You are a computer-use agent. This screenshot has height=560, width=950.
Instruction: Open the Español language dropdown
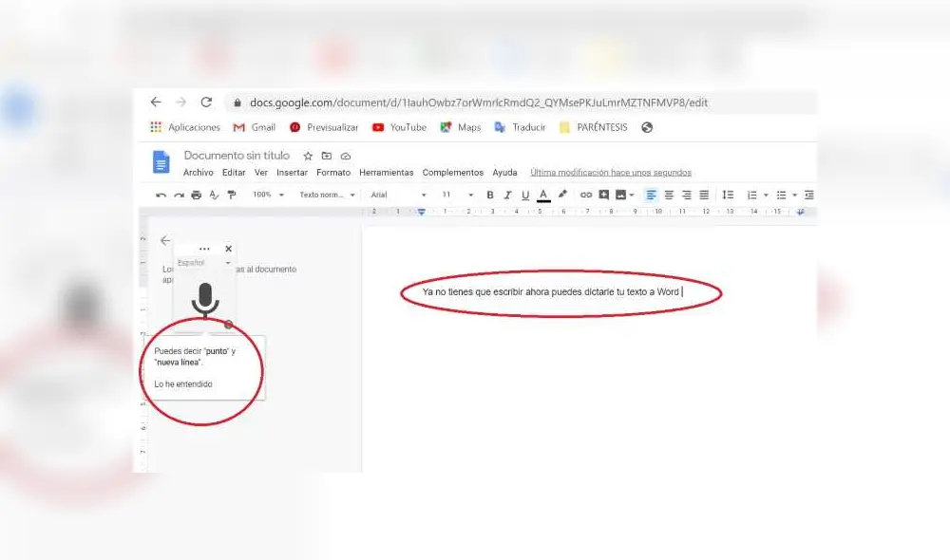203,263
